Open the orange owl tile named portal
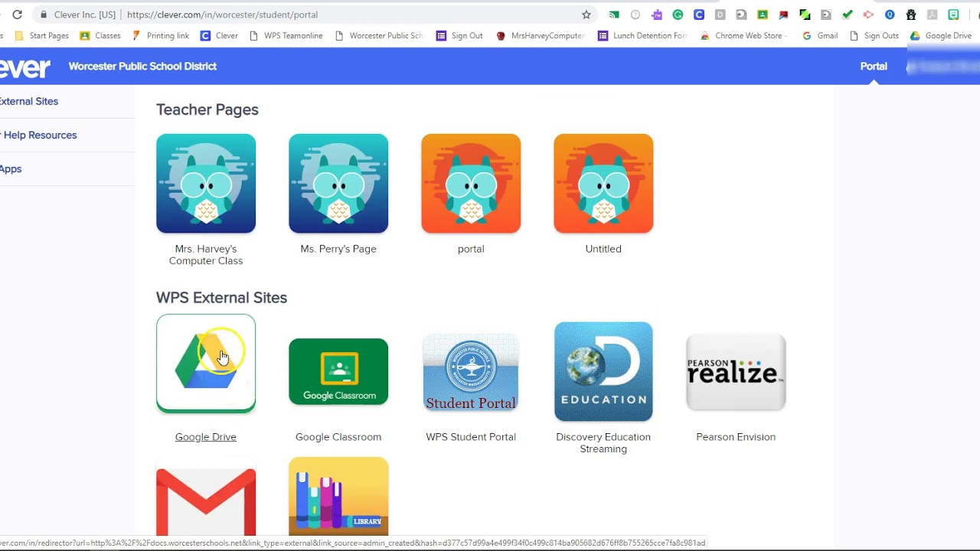 471,184
